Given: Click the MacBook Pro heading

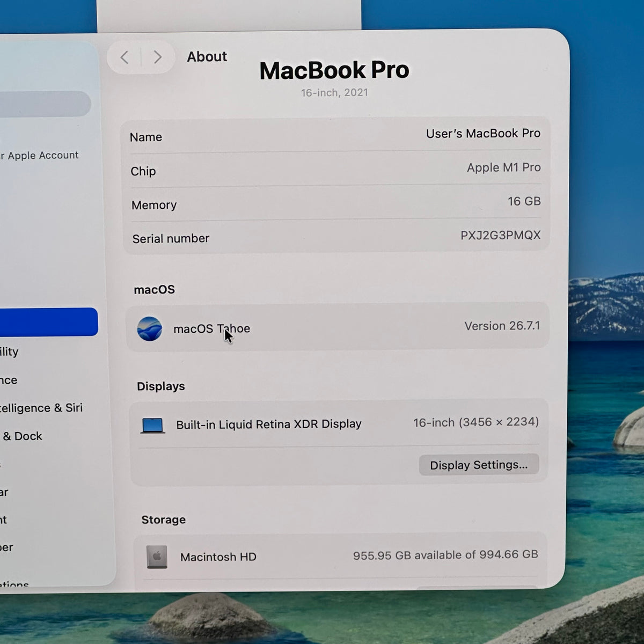Looking at the screenshot, I should click(334, 70).
